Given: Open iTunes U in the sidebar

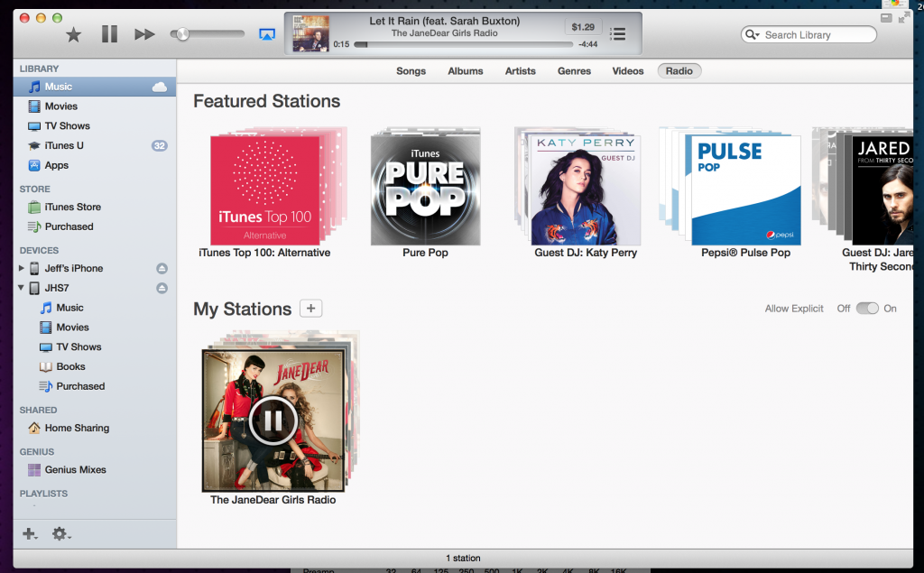Looking at the screenshot, I should (x=94, y=145).
